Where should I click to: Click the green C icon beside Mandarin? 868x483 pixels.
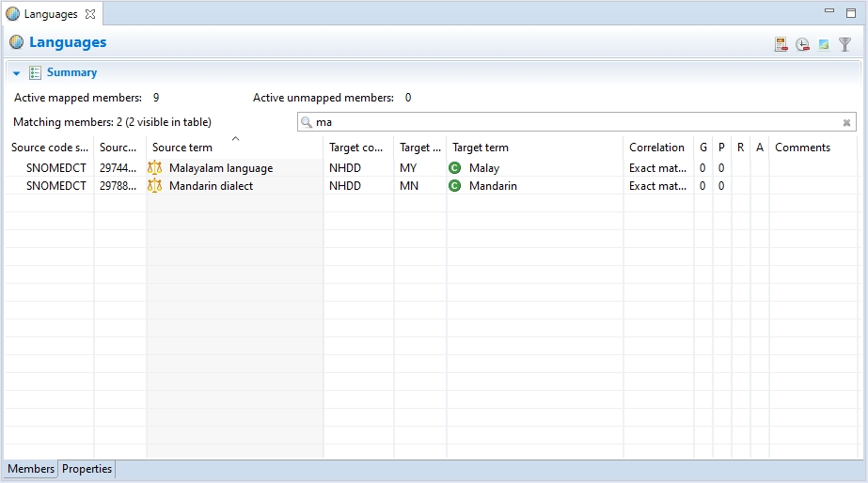pyautogui.click(x=455, y=186)
